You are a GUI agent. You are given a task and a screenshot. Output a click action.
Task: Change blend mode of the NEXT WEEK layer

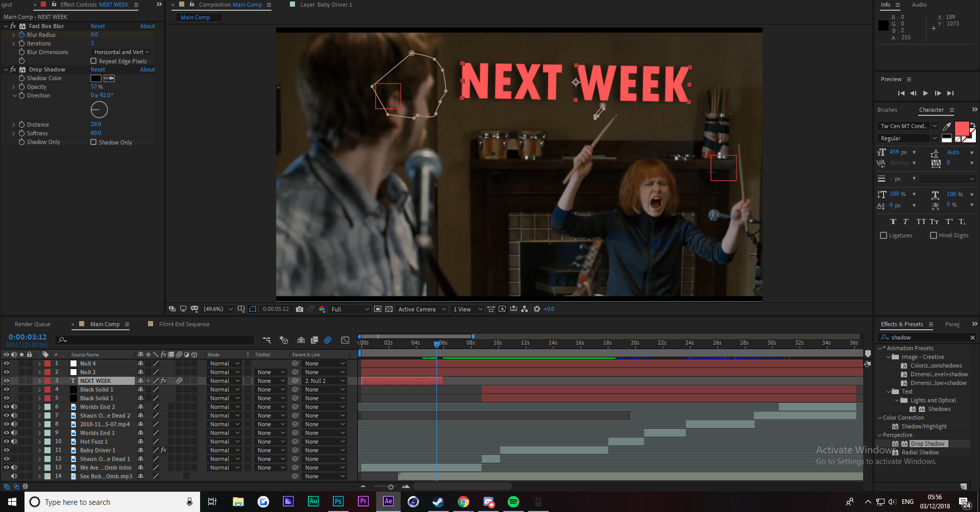click(223, 380)
